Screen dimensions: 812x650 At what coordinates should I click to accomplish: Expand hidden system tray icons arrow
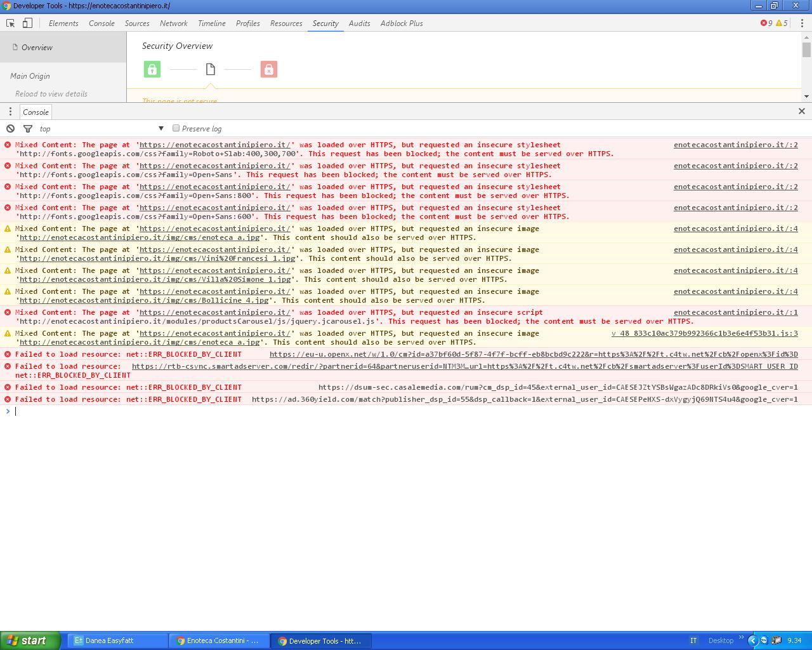click(753, 640)
